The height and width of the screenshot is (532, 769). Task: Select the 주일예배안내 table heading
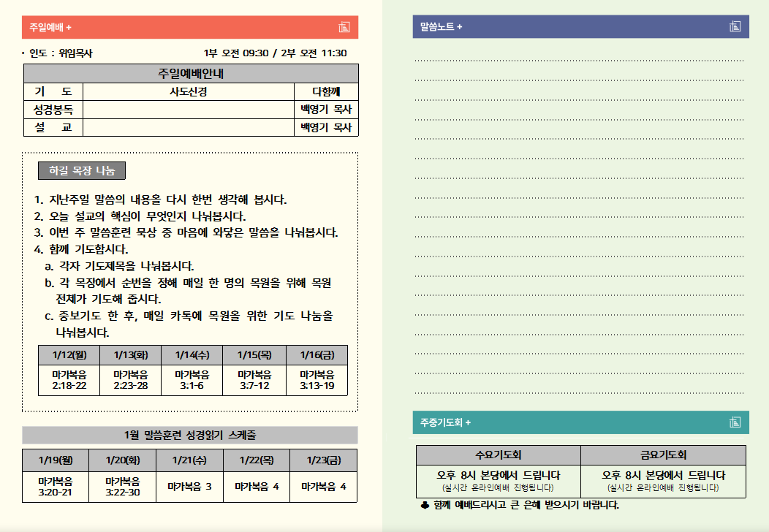click(191, 73)
